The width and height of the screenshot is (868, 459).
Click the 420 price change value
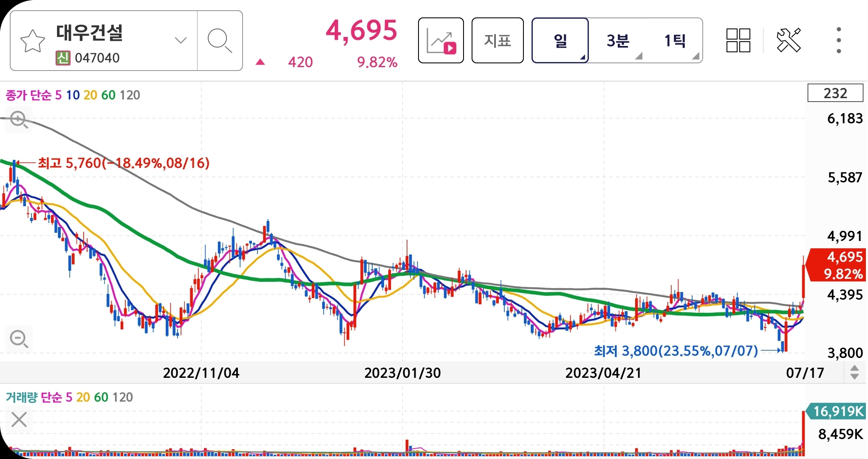pyautogui.click(x=300, y=62)
